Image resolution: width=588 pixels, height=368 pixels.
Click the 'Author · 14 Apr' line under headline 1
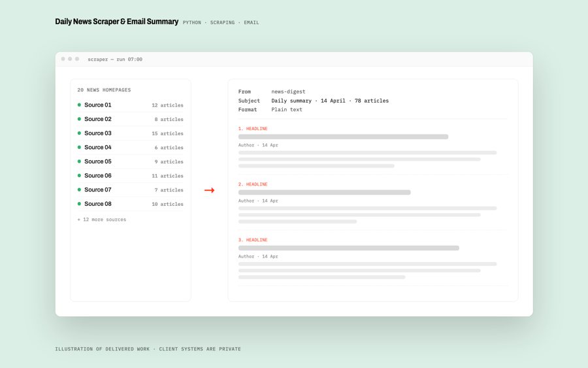(x=258, y=145)
